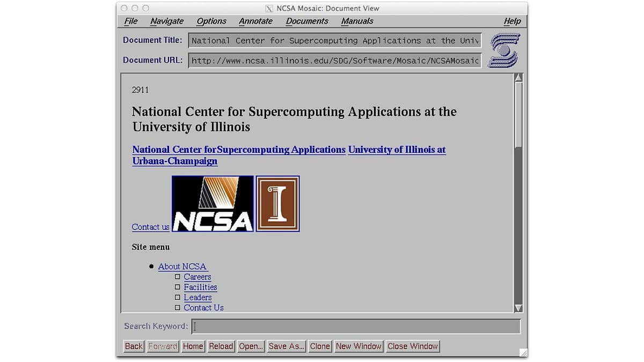Click the scrollbar up arrow

point(518,78)
